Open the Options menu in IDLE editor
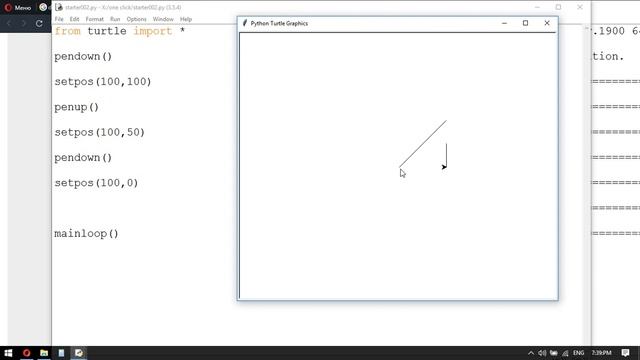This screenshot has width=640, height=360. pos(136,19)
